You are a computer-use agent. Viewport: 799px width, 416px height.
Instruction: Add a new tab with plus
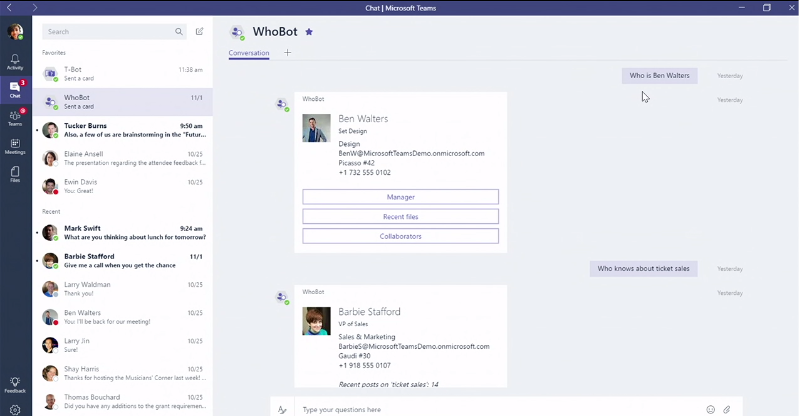point(288,52)
